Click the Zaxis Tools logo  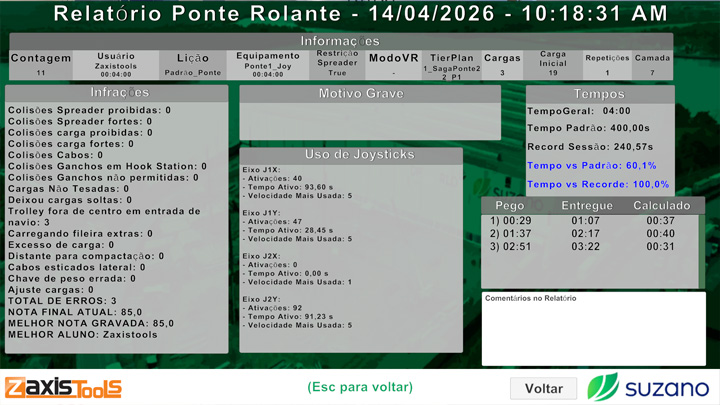point(63,388)
